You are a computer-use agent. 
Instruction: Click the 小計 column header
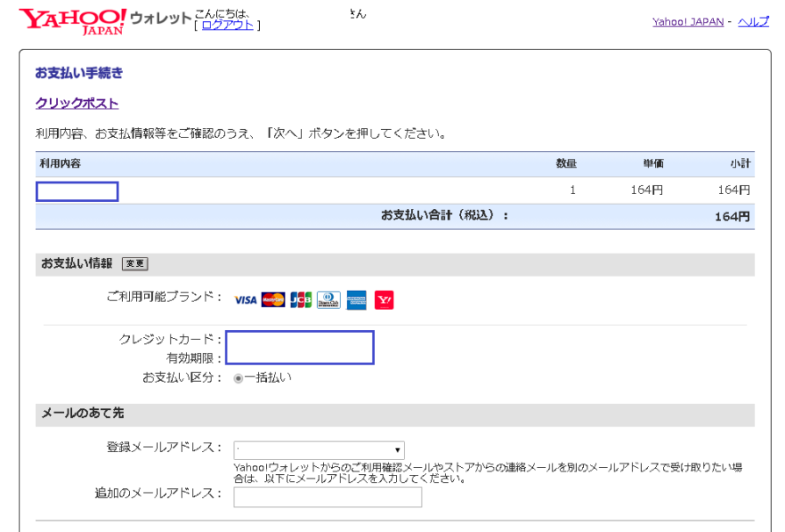point(738,164)
